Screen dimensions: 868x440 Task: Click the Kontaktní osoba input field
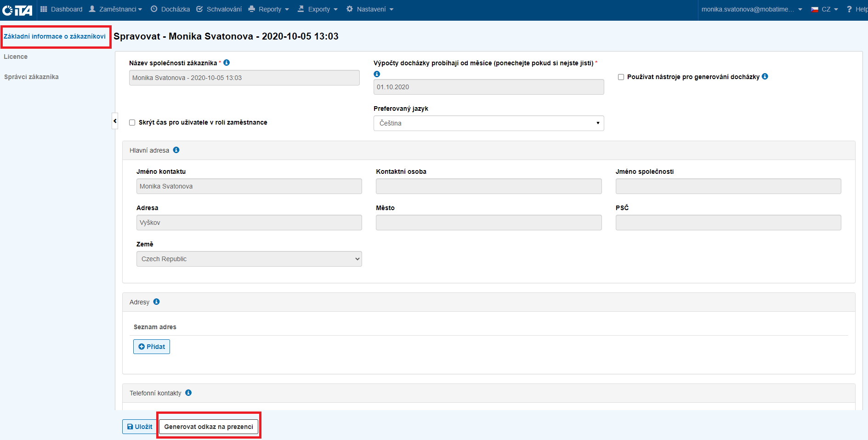point(488,186)
